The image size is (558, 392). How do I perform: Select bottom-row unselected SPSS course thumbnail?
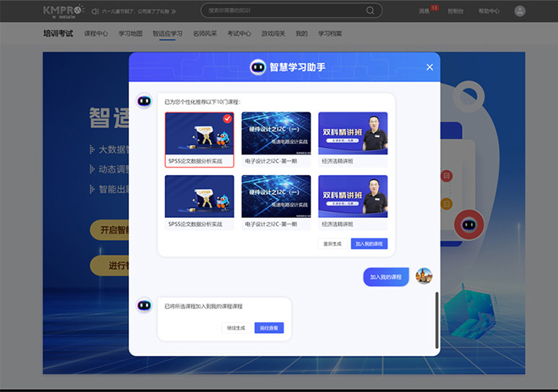point(199,196)
